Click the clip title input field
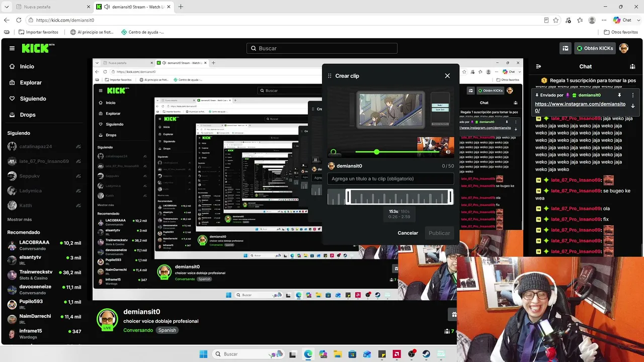Viewport: 644px width, 362px height. point(390,178)
